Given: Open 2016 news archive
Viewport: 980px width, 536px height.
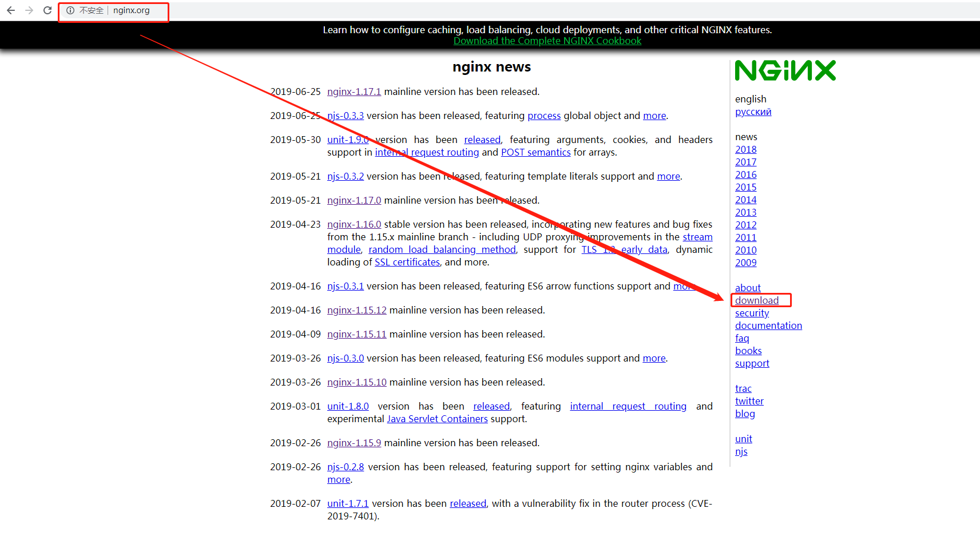Looking at the screenshot, I should [x=745, y=174].
